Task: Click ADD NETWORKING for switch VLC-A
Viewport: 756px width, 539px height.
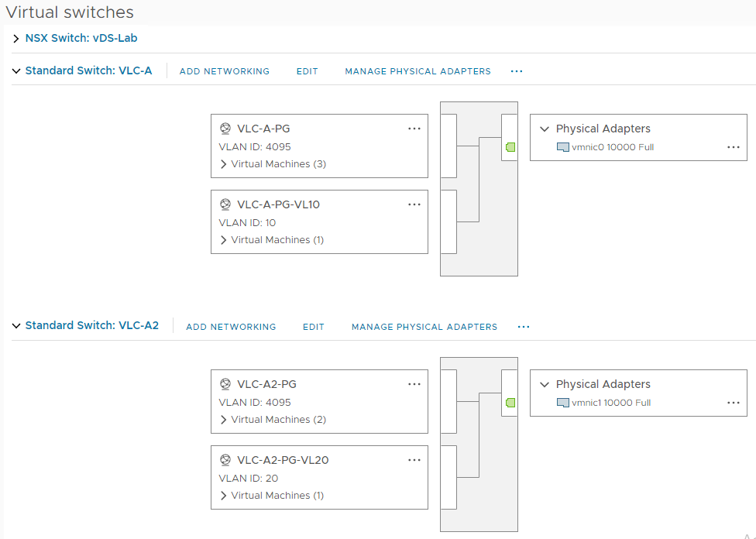Action: pyautogui.click(x=225, y=71)
